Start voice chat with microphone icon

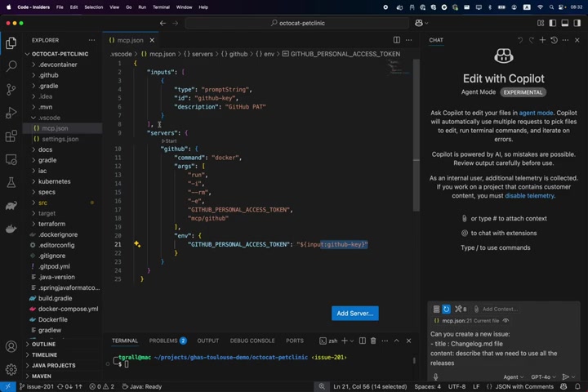click(435, 376)
